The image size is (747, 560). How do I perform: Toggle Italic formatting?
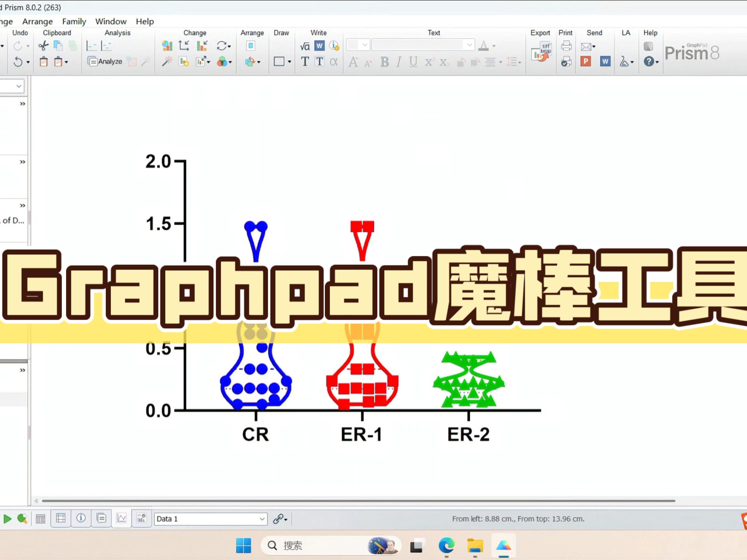[x=399, y=62]
